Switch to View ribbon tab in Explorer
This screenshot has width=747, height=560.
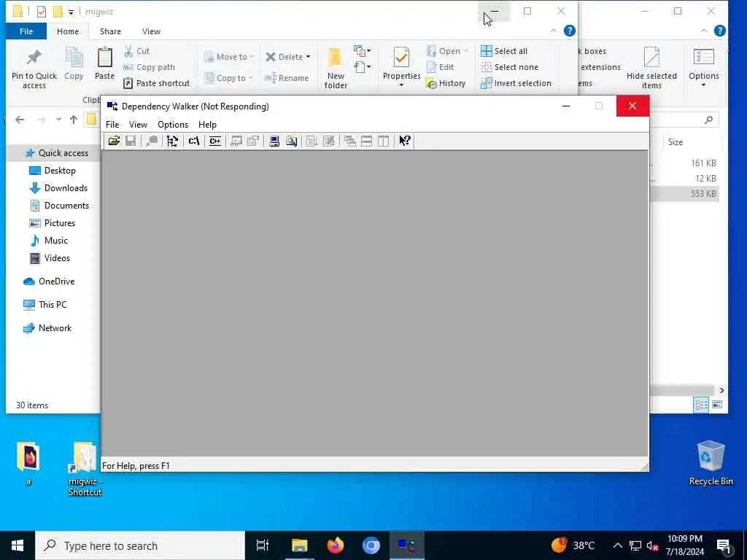(x=151, y=31)
